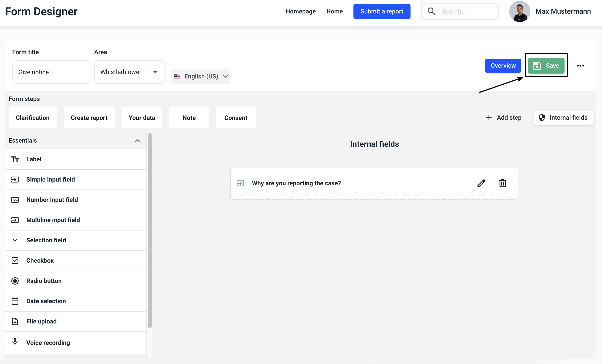This screenshot has height=364, width=602.
Task: Click the Submit a report button
Action: pyautogui.click(x=382, y=11)
